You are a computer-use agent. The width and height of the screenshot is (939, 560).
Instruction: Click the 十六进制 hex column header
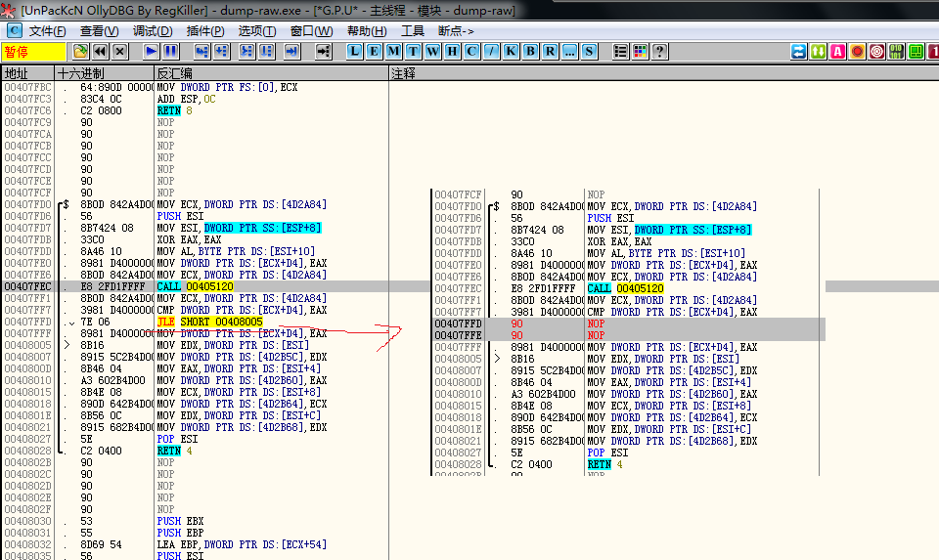coord(105,73)
